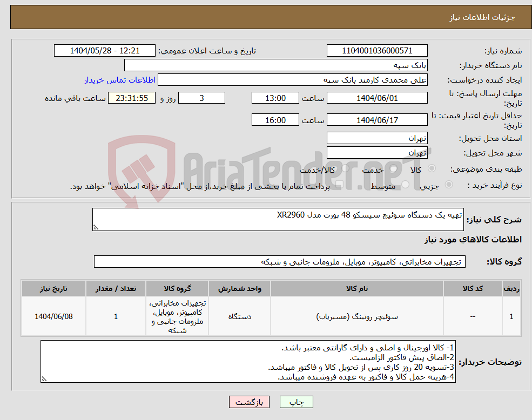Click the delivery city field تهران
Image resolution: width=532 pixels, height=420 pixels.
377,153
